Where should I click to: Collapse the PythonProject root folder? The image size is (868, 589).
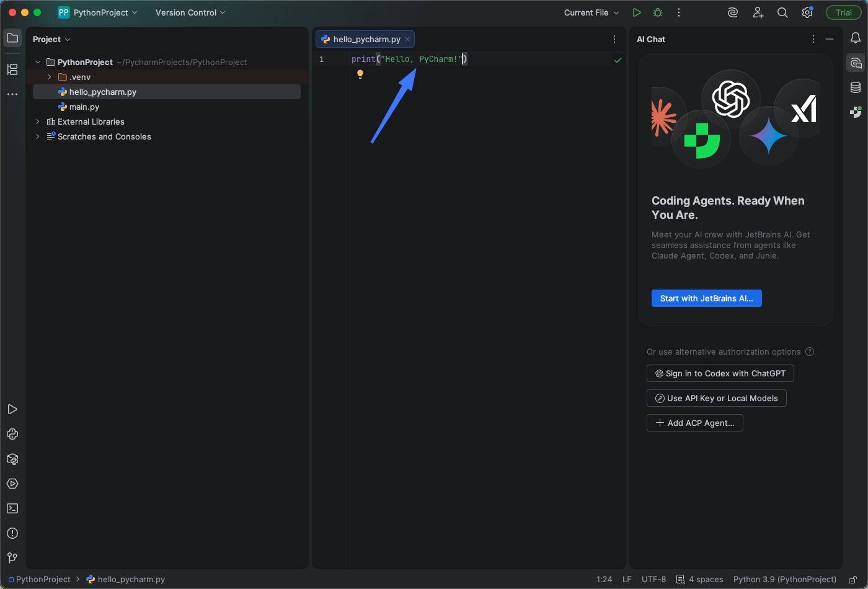[x=38, y=62]
